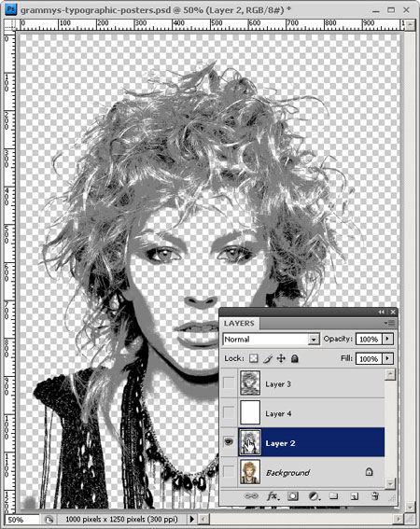The width and height of the screenshot is (420, 529).
Task: Click Layers panel scrollbar up arrow
Action: [x=390, y=374]
